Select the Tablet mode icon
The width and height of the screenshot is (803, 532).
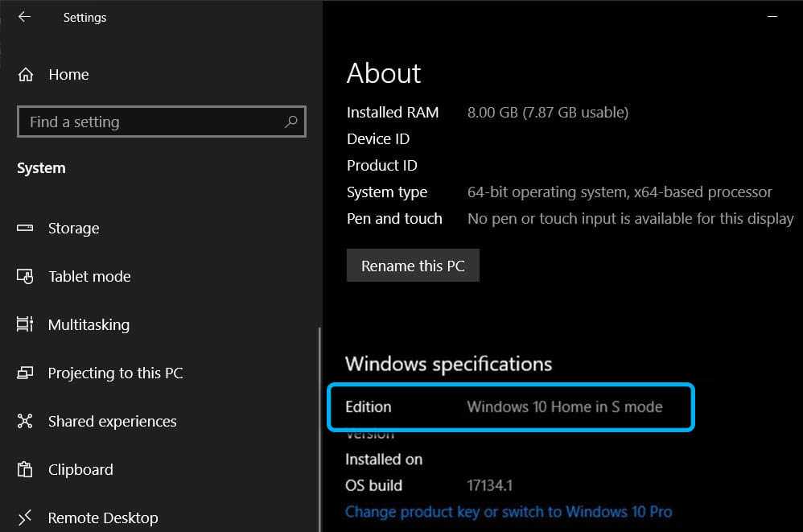point(25,277)
